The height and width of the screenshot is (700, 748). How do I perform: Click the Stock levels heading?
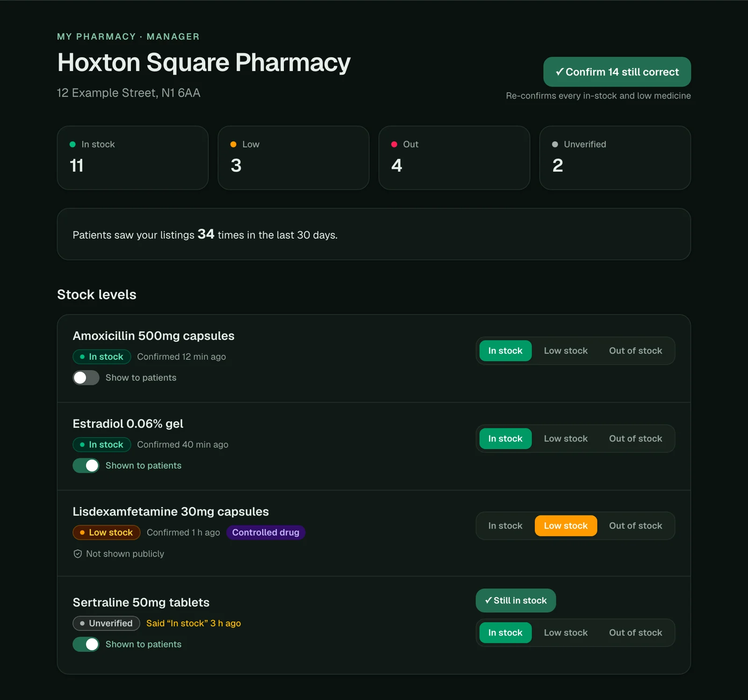pyautogui.click(x=97, y=295)
